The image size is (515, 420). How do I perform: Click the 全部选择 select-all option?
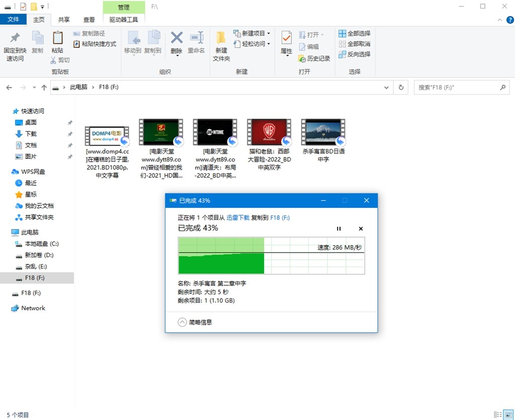coord(354,33)
